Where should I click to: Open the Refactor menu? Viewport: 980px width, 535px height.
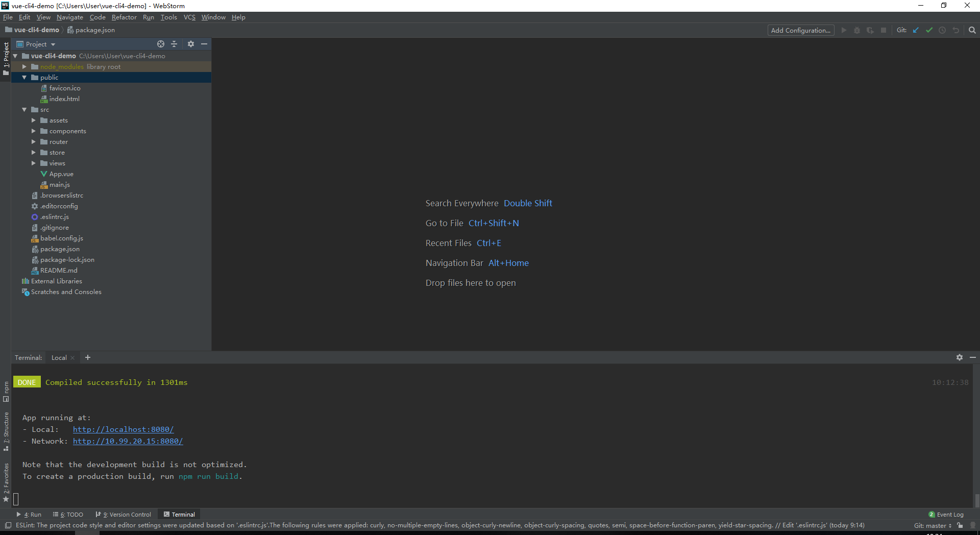pyautogui.click(x=124, y=17)
